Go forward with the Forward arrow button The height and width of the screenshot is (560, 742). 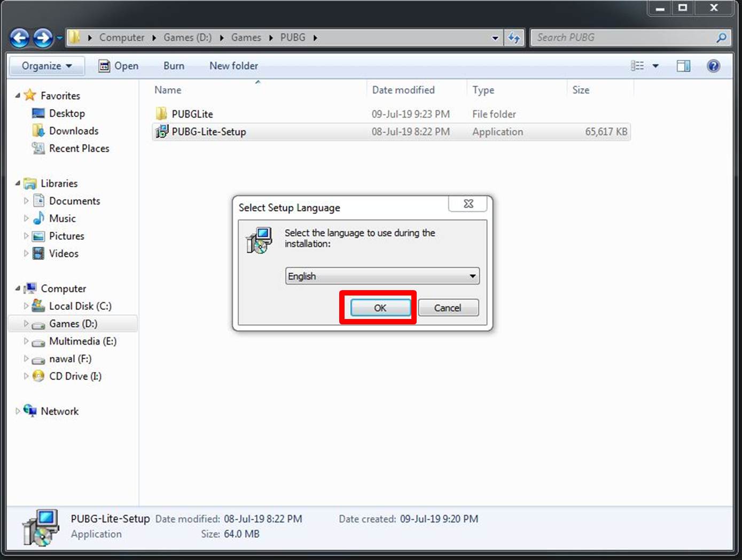pos(43,38)
